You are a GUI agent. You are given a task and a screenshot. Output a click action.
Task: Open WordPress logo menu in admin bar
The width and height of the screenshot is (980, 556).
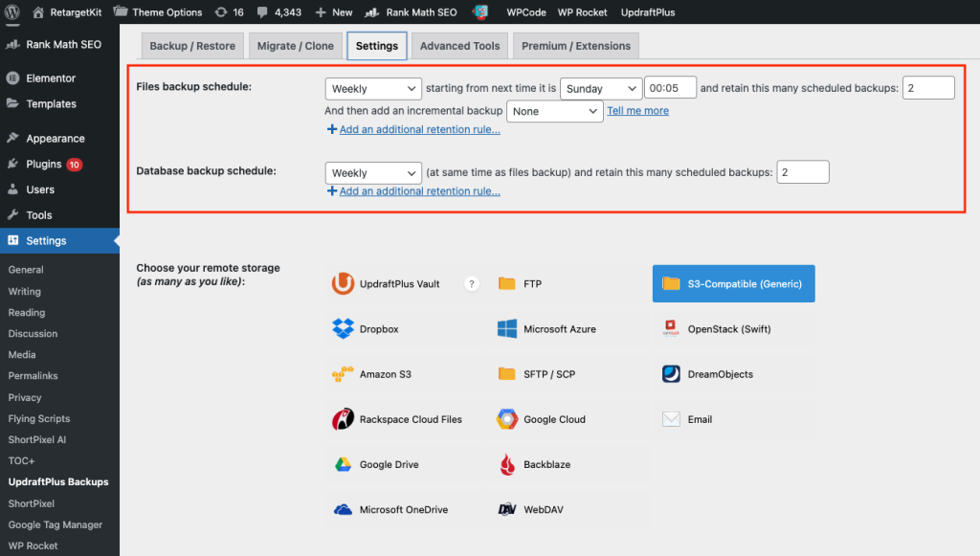(11, 11)
